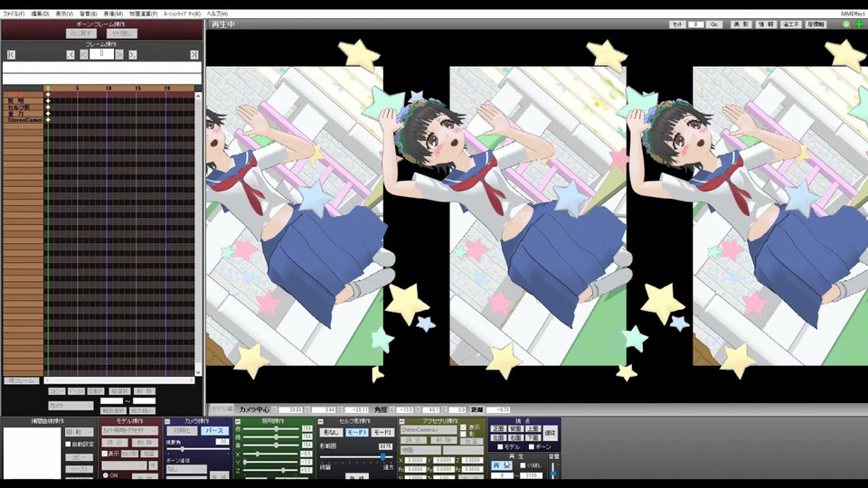Open the empty dropdown beside 地面

pos(463,450)
